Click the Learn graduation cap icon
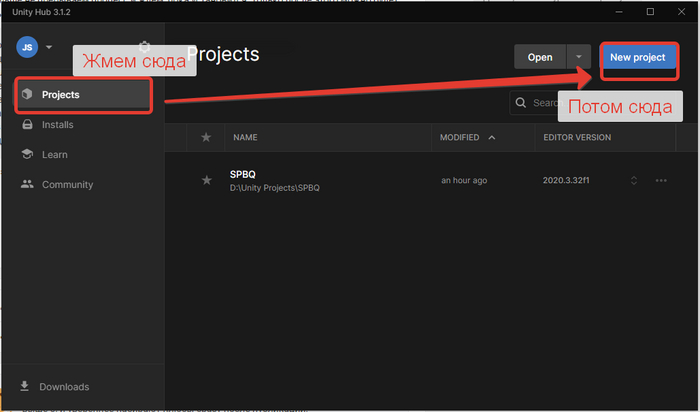The width and height of the screenshot is (700, 412). [27, 154]
